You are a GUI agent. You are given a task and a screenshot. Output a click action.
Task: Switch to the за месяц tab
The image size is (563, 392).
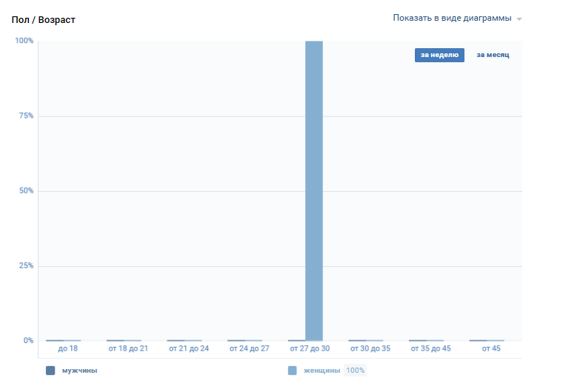493,55
